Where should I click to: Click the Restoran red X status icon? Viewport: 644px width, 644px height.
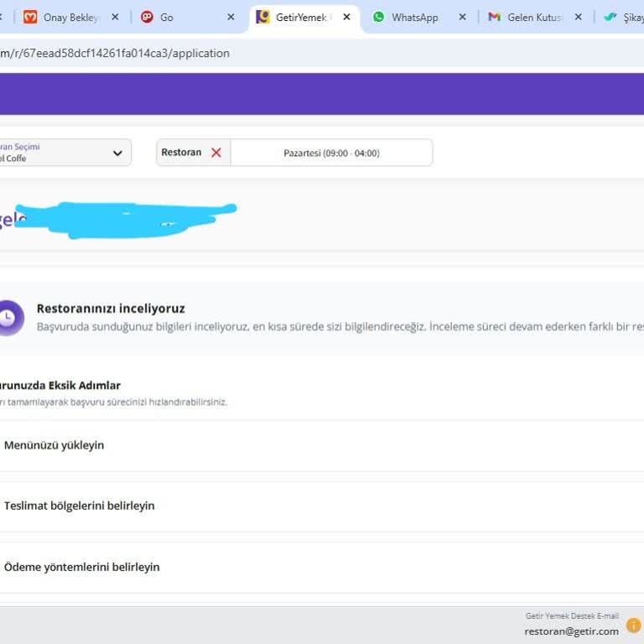point(216,153)
